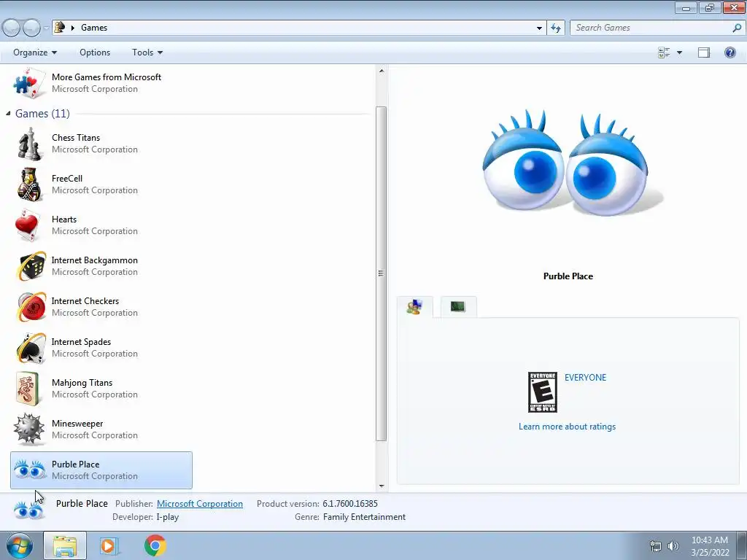Select the Minesweeper label
Image resolution: width=747 pixels, height=560 pixels.
[x=77, y=424]
